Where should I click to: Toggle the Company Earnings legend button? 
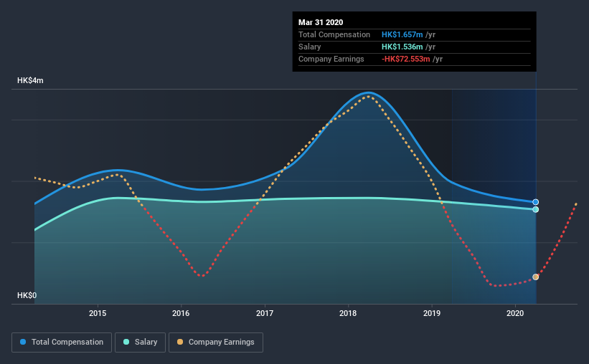[216, 343]
